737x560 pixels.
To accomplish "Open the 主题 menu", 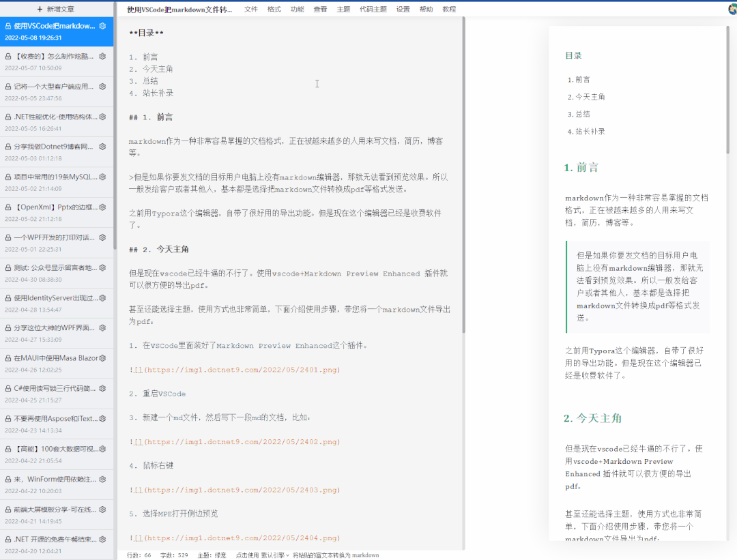I will pyautogui.click(x=343, y=9).
